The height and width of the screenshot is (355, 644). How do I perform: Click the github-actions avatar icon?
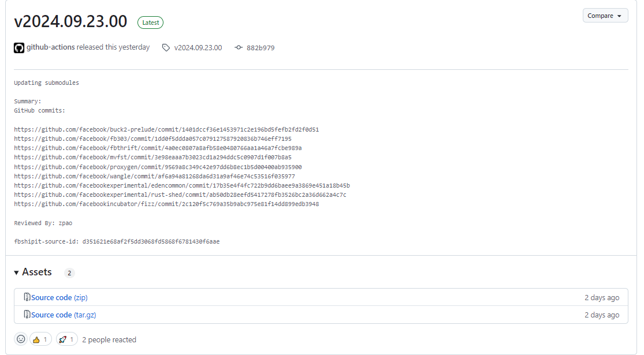(19, 47)
